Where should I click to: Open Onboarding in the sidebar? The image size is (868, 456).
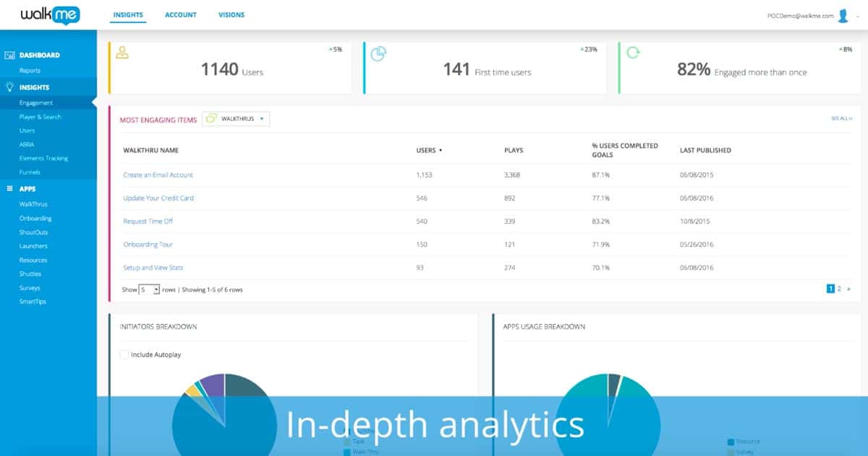pos(35,218)
